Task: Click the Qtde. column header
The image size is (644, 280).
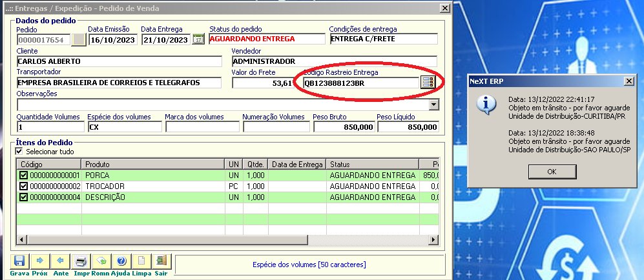Action: click(x=255, y=165)
